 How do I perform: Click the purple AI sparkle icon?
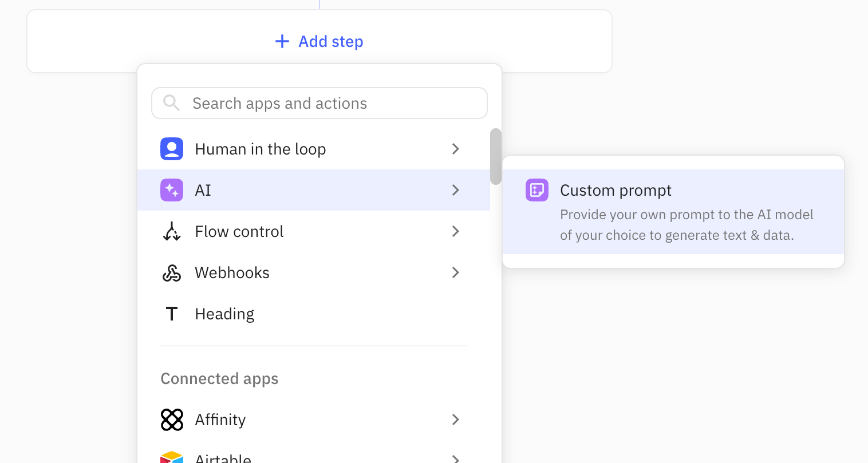(172, 190)
